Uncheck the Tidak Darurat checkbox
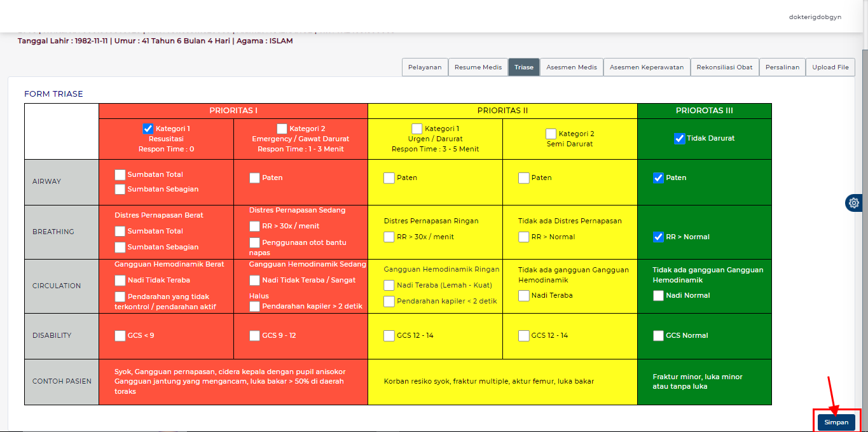 [x=680, y=138]
